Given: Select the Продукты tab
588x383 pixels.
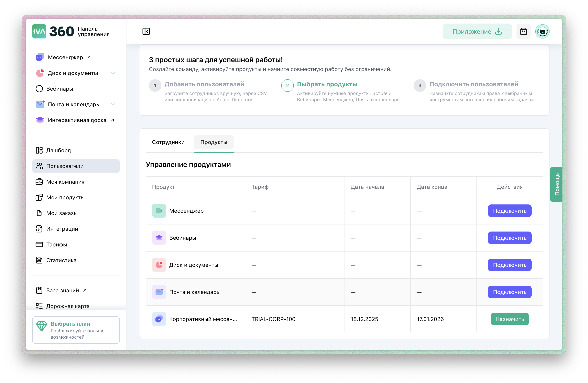Looking at the screenshot, I should tap(214, 142).
